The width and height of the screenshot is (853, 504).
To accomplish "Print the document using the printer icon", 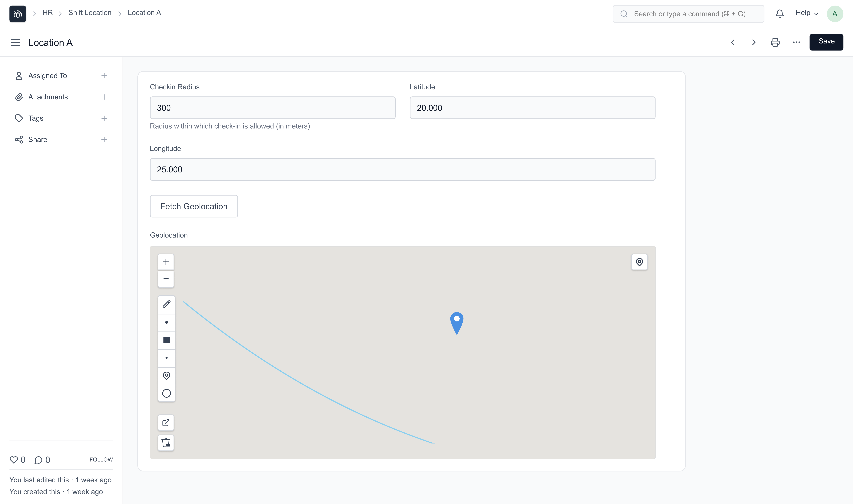I will click(x=775, y=42).
